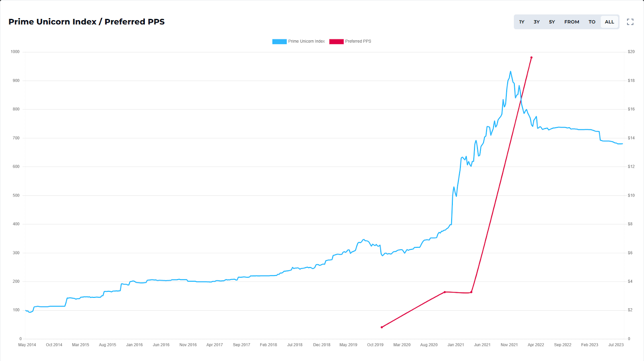Click the Jul 2023 x-axis label

pyautogui.click(x=616, y=345)
